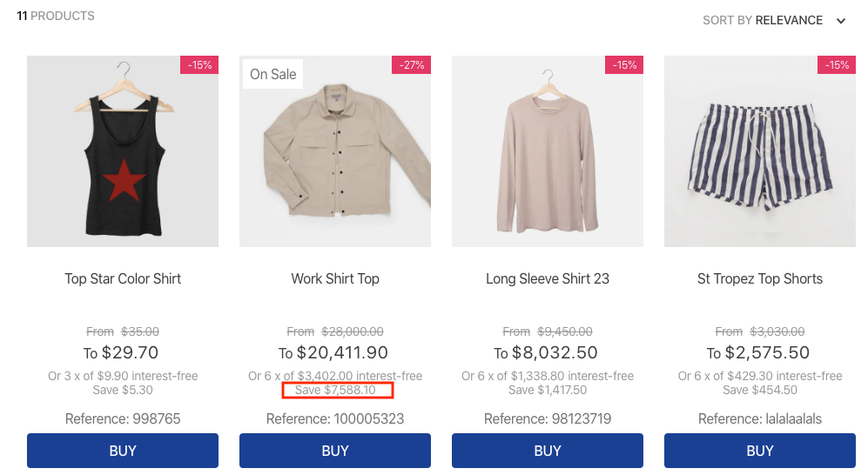The width and height of the screenshot is (868, 475).
Task: Click the sort dropdown chevron arrow
Action: pos(841,21)
